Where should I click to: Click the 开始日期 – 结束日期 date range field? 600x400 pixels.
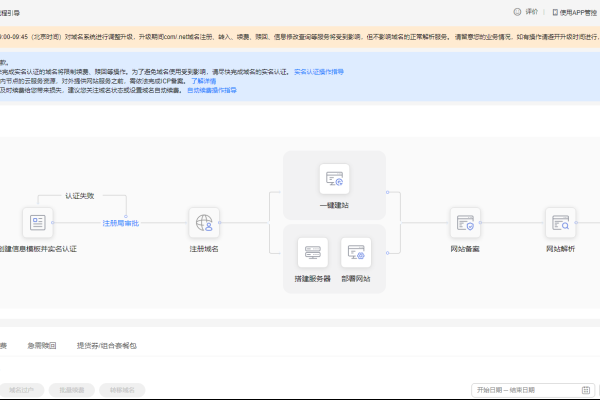[533, 390]
